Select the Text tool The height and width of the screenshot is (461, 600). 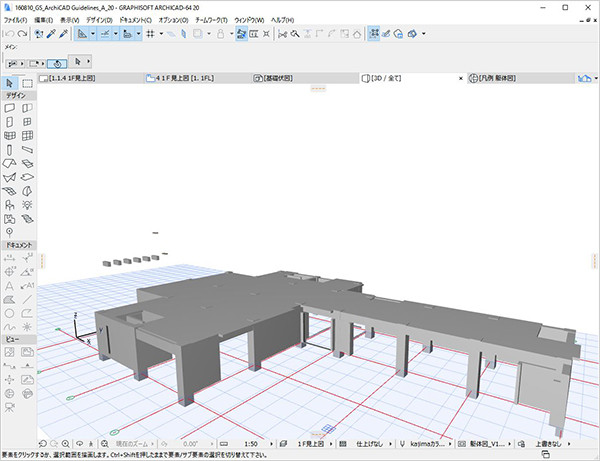(x=10, y=286)
